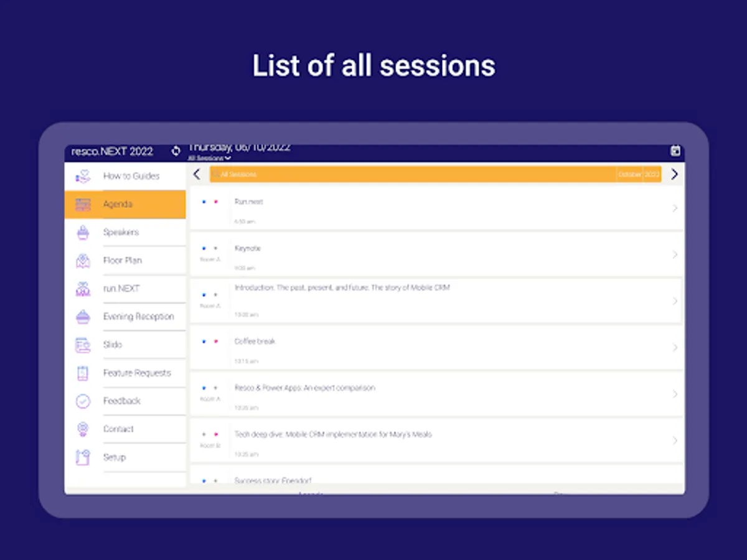Expand the Keynote session chevron
The width and height of the screenshot is (747, 560).
(x=675, y=254)
